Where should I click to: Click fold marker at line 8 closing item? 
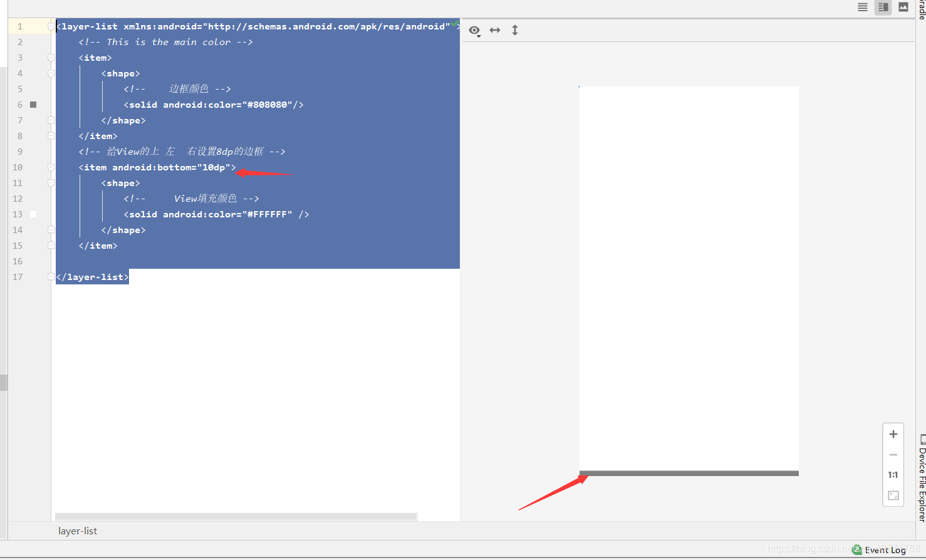point(51,136)
